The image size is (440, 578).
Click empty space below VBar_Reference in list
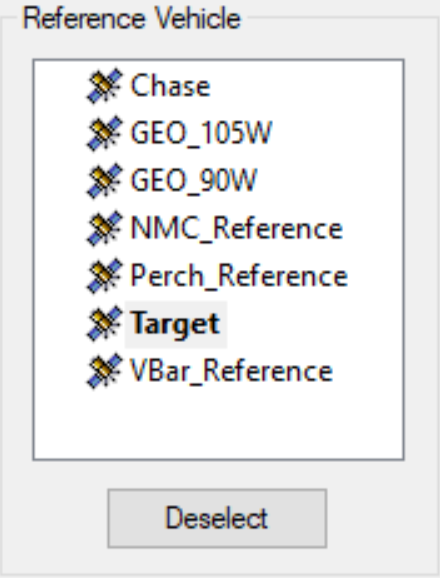[x=218, y=424]
